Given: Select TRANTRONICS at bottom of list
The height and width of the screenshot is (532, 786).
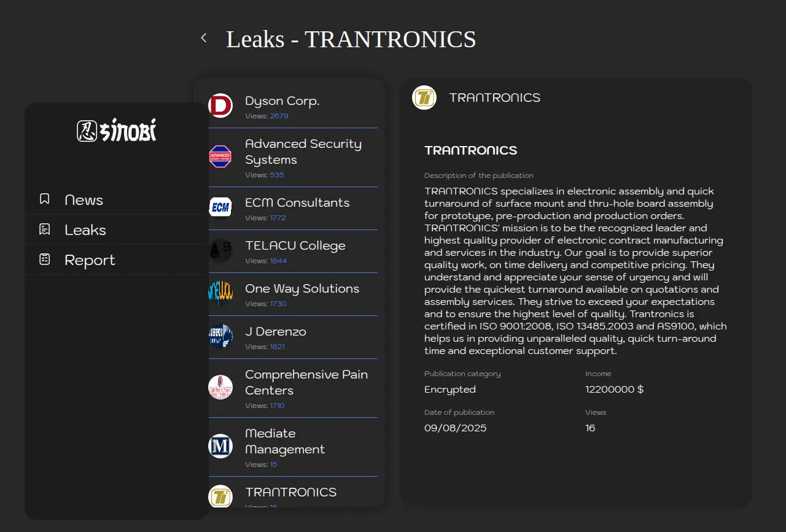Looking at the screenshot, I should (290, 492).
